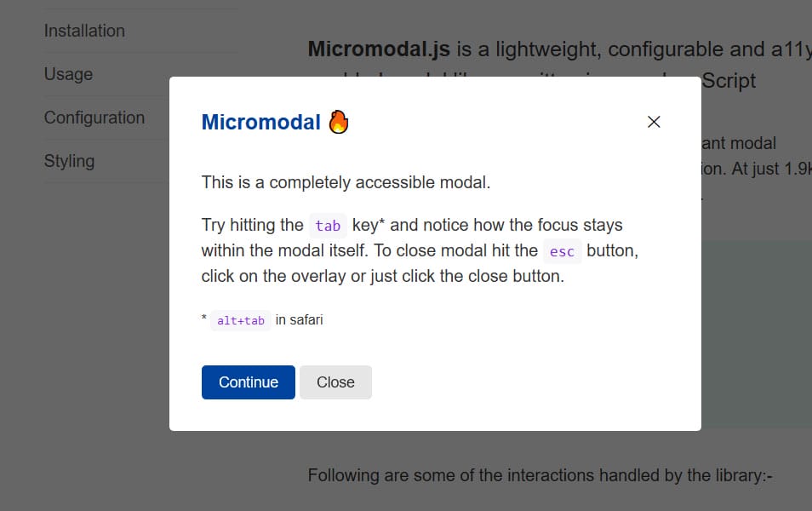The width and height of the screenshot is (812, 511).
Task: Open the Installation section from the sidebar
Action: coord(84,30)
